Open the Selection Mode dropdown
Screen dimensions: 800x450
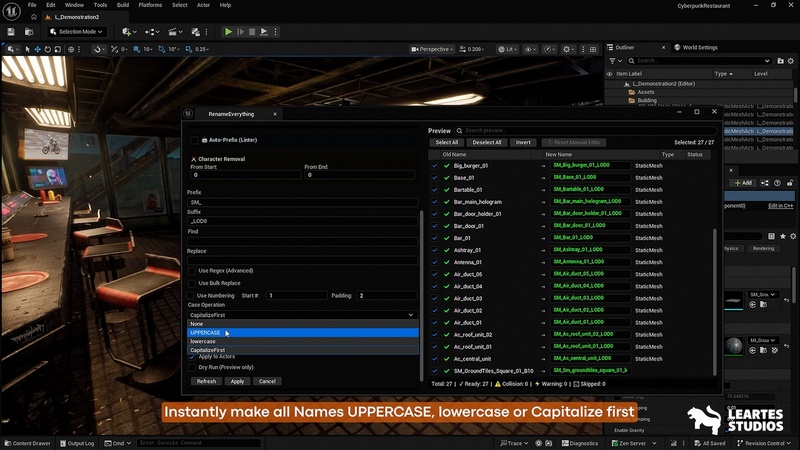(78, 32)
